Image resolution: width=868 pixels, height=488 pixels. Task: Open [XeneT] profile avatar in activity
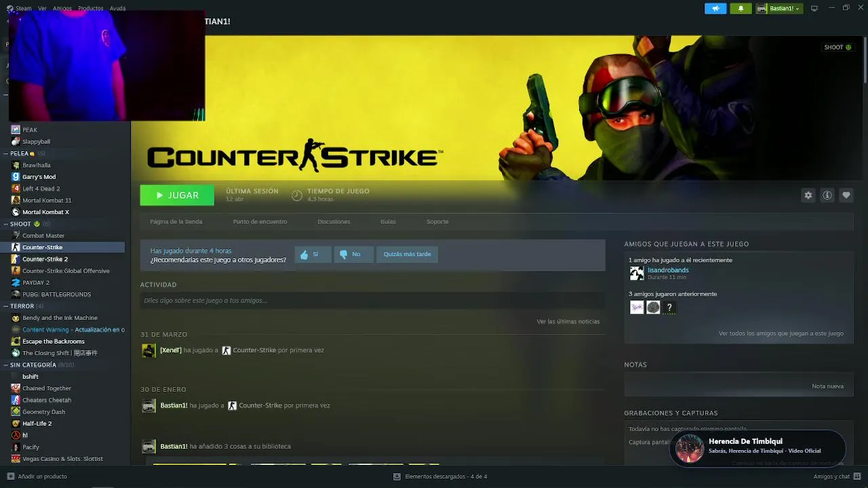pyautogui.click(x=149, y=350)
